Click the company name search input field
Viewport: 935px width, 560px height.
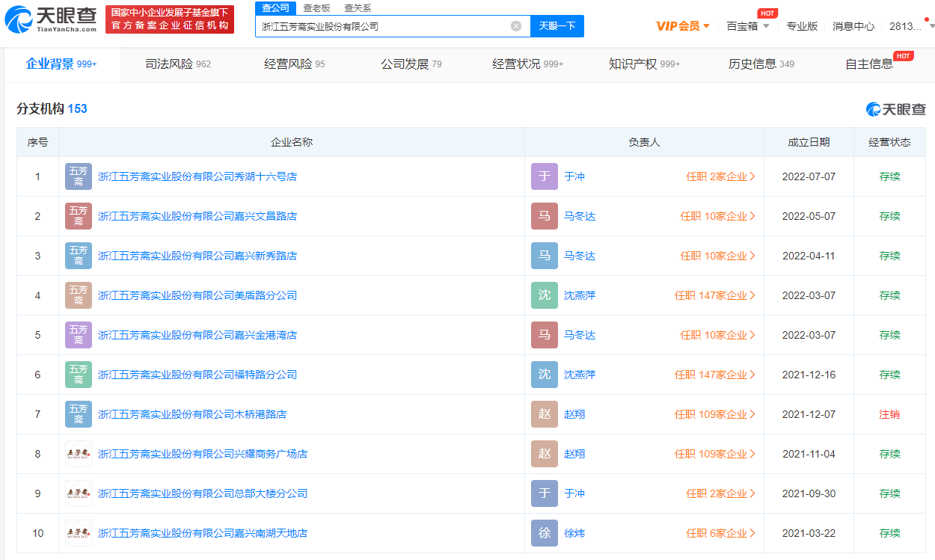[x=383, y=26]
